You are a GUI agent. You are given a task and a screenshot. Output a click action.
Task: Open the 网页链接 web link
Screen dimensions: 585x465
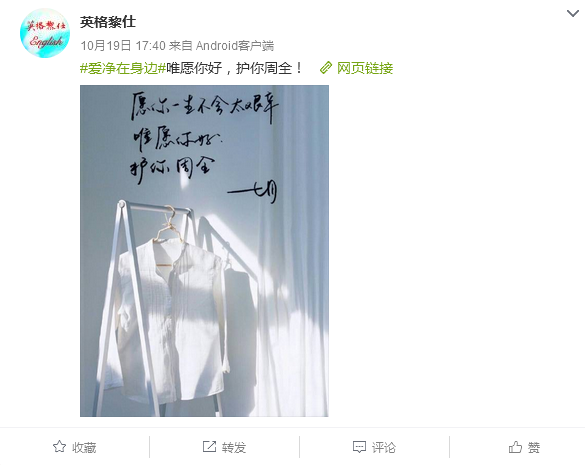coord(365,68)
